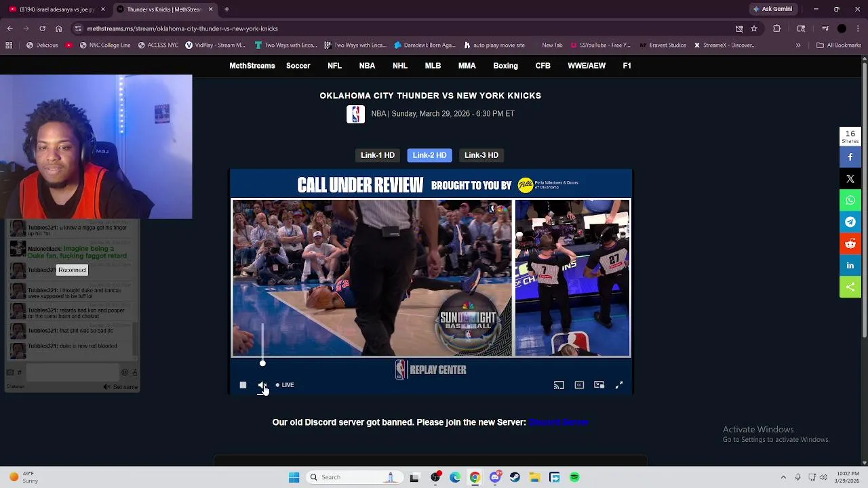Open the Windows Start menu
Image resolution: width=868 pixels, height=488 pixels.
click(294, 477)
